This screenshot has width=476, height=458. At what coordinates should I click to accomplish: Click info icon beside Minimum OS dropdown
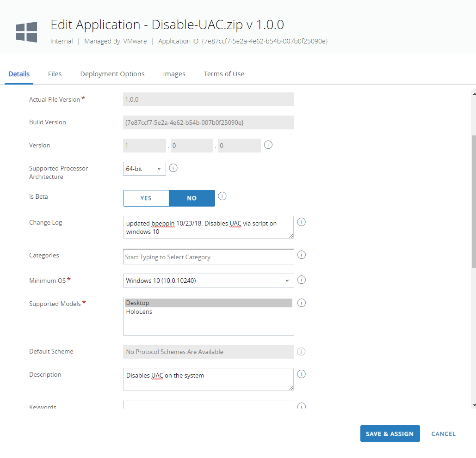[x=301, y=280]
